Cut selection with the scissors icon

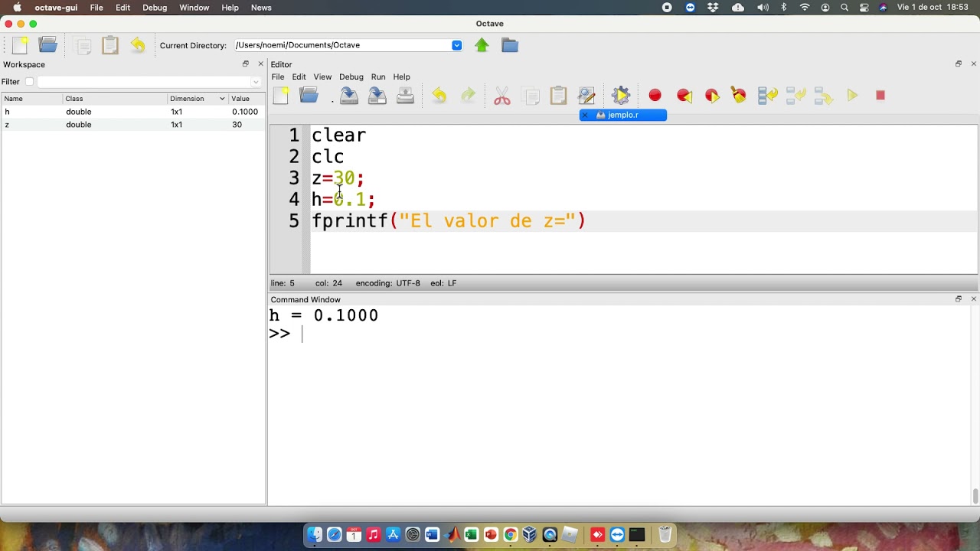(502, 96)
